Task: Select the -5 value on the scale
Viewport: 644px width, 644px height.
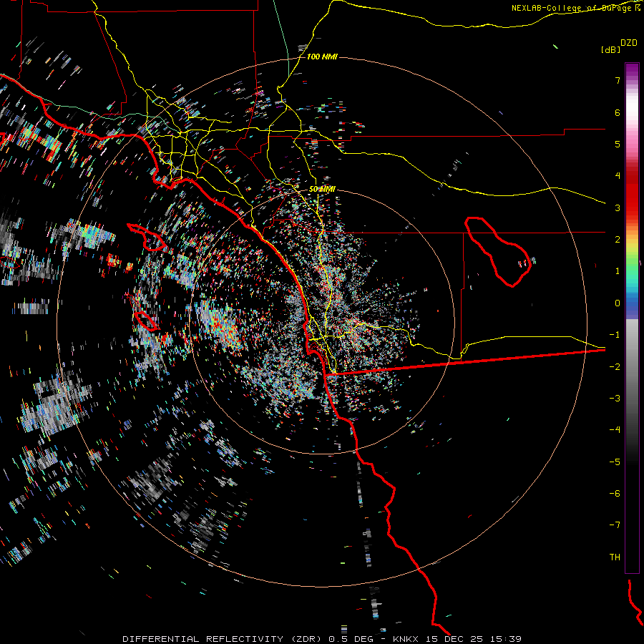Action: (615, 462)
